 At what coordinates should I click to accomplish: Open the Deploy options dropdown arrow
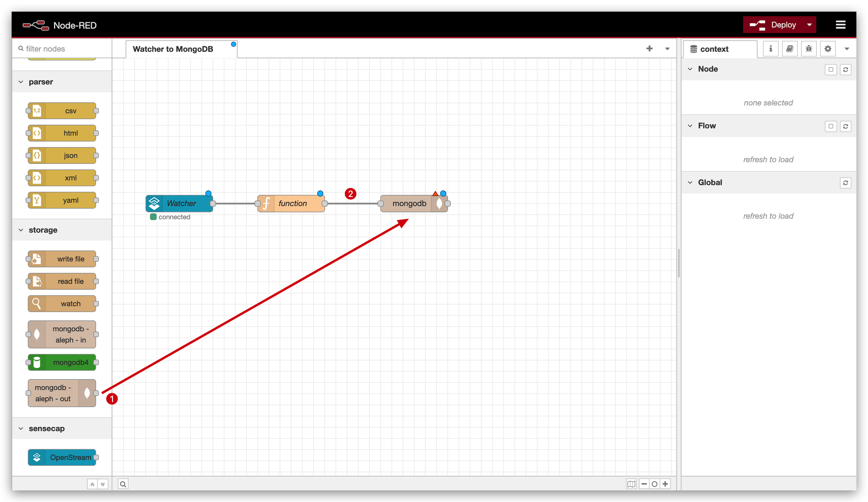click(809, 25)
